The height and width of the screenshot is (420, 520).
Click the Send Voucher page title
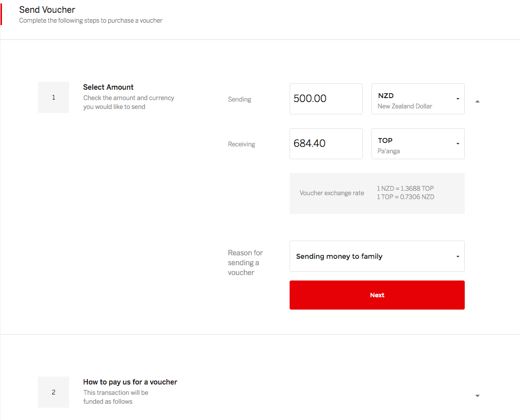[47, 10]
